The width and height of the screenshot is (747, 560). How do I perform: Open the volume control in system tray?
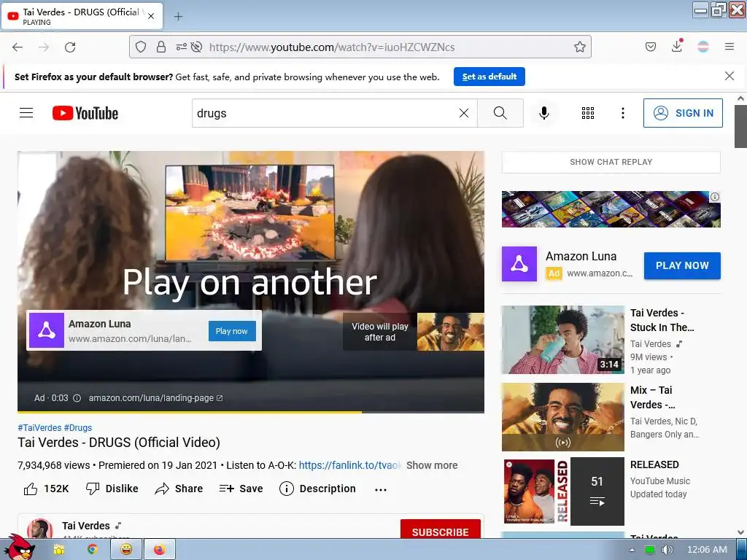pos(667,550)
